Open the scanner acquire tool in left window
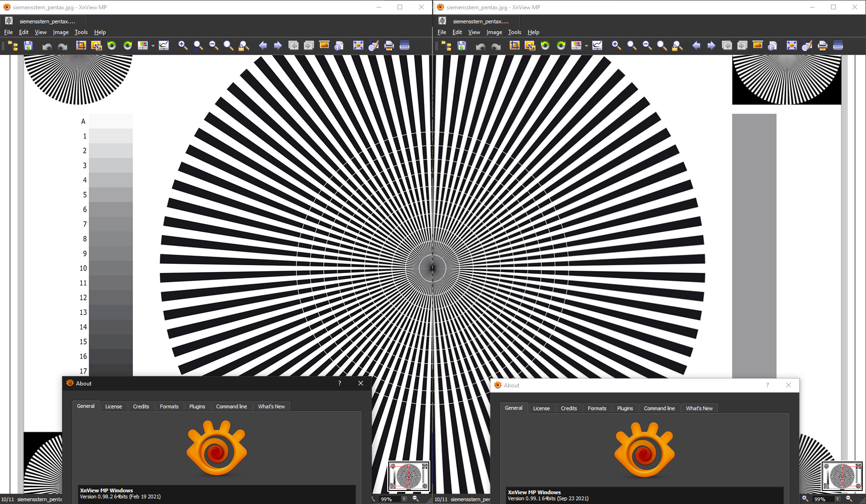 pos(405,45)
